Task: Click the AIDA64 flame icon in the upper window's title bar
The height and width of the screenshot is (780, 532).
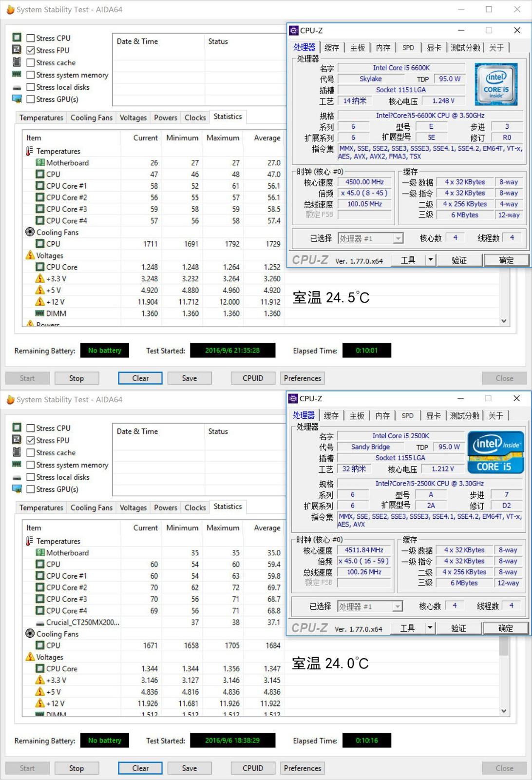Action: [10, 9]
